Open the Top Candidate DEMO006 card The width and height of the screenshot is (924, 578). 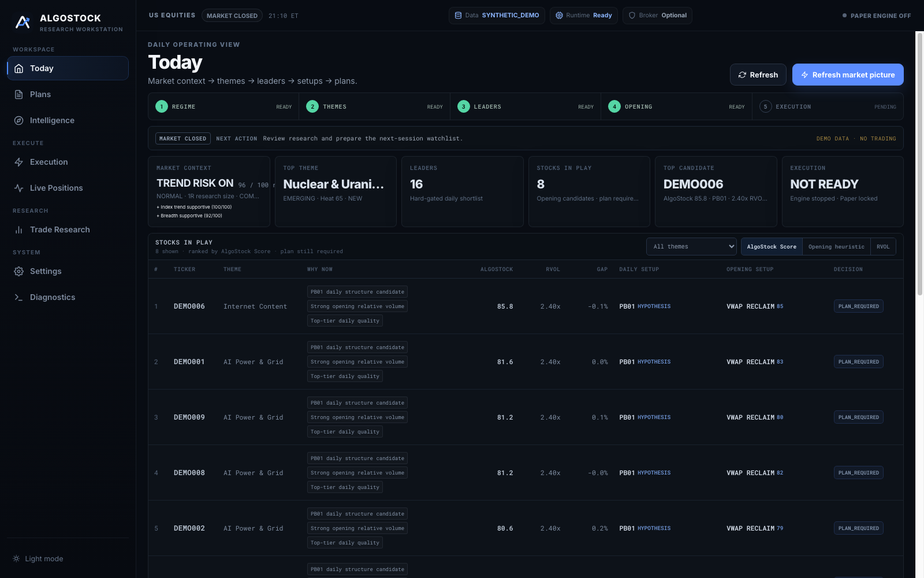pyautogui.click(x=716, y=192)
